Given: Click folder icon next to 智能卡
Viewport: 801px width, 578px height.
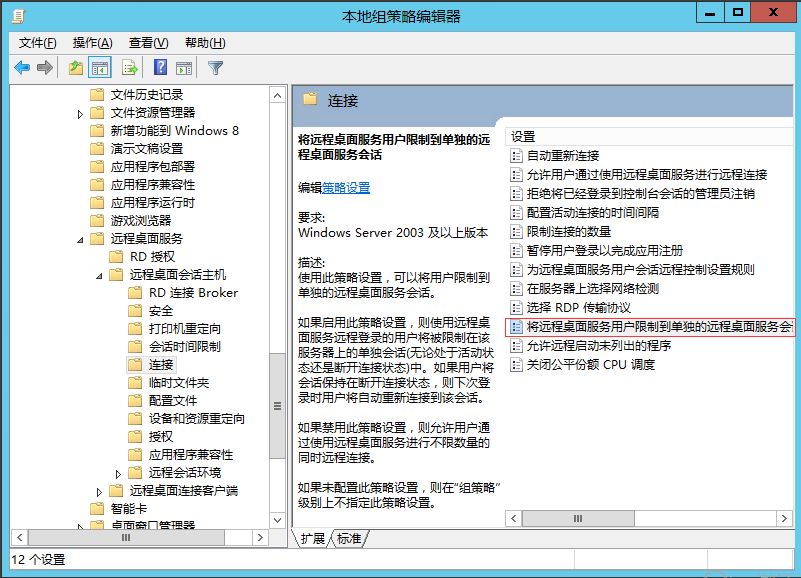Looking at the screenshot, I should [97, 508].
